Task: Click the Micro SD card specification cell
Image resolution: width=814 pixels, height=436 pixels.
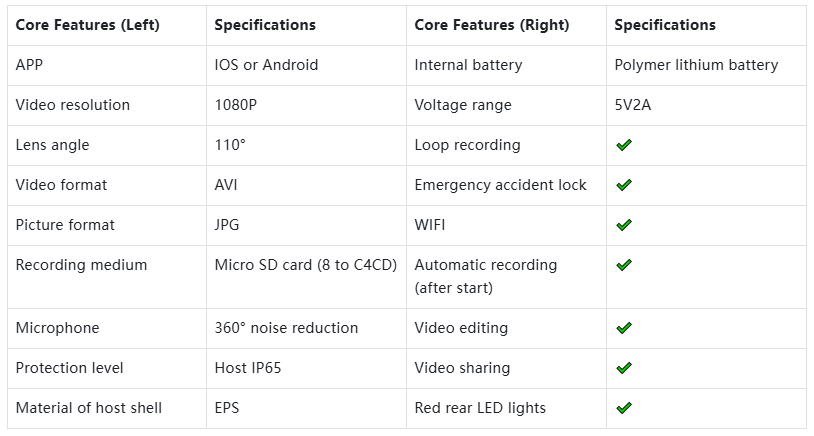Action: pyautogui.click(x=305, y=265)
